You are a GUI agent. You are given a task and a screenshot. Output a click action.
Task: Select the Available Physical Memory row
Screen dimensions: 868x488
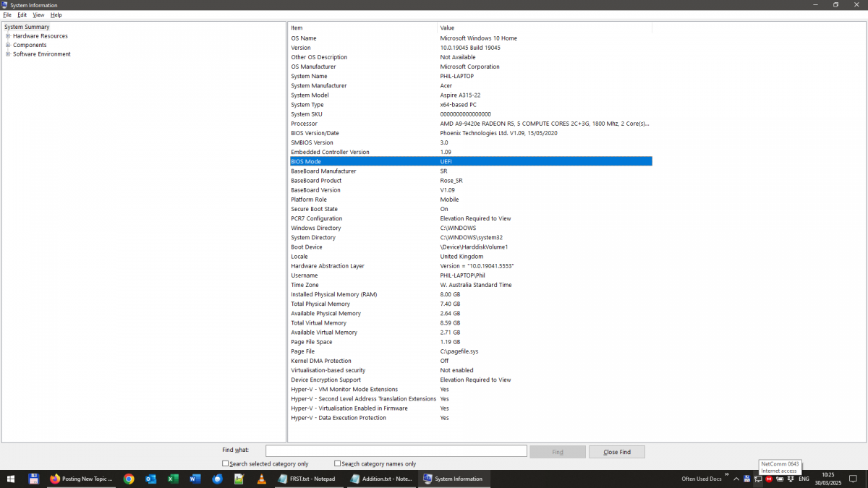tap(470, 314)
